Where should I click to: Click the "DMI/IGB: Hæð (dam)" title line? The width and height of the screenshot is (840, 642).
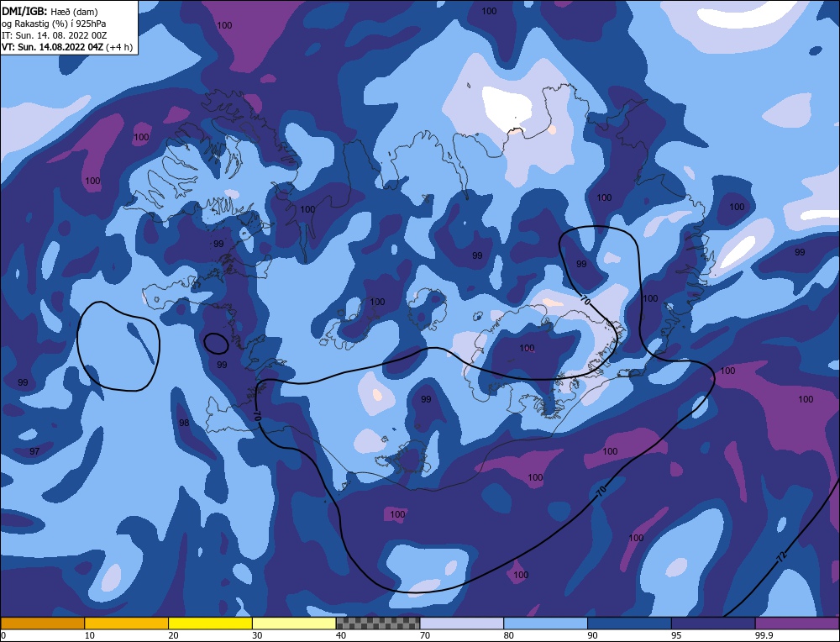click(x=50, y=11)
